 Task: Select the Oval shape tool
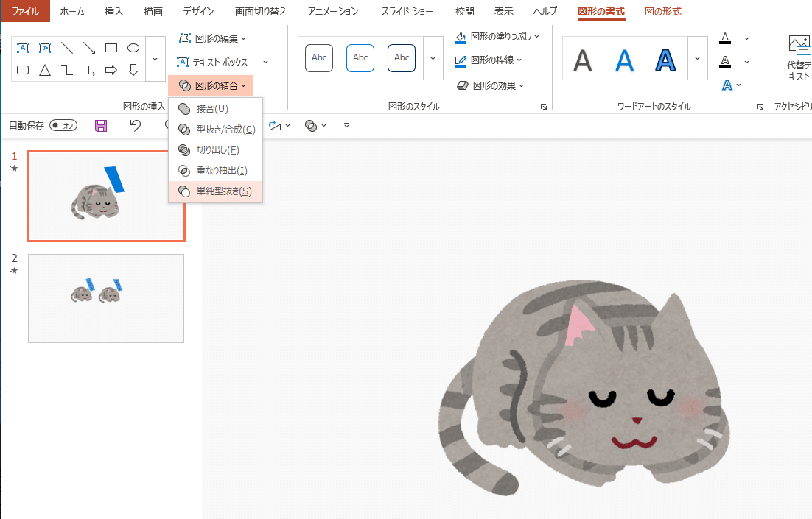(x=133, y=47)
